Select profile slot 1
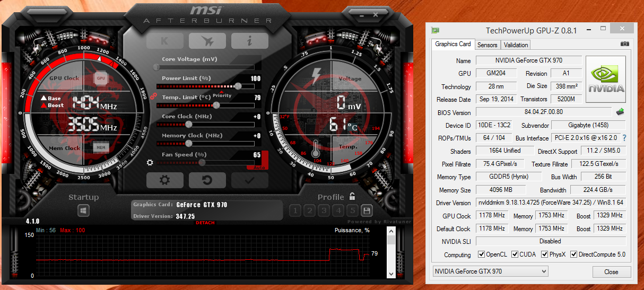 (295, 210)
